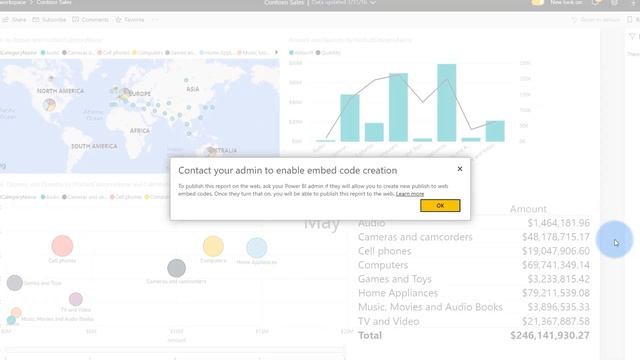Open more options ellipsis in toolbar
The image size is (640, 360).
[155, 20]
